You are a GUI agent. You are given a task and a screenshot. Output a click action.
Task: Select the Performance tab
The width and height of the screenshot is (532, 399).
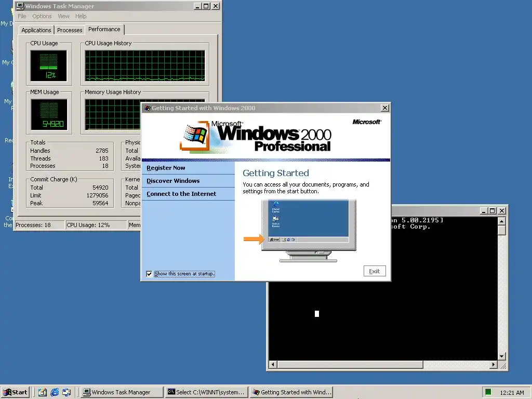(104, 29)
